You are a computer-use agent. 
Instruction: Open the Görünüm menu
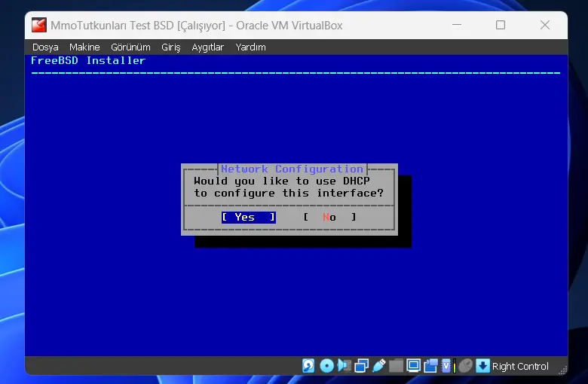(130, 47)
